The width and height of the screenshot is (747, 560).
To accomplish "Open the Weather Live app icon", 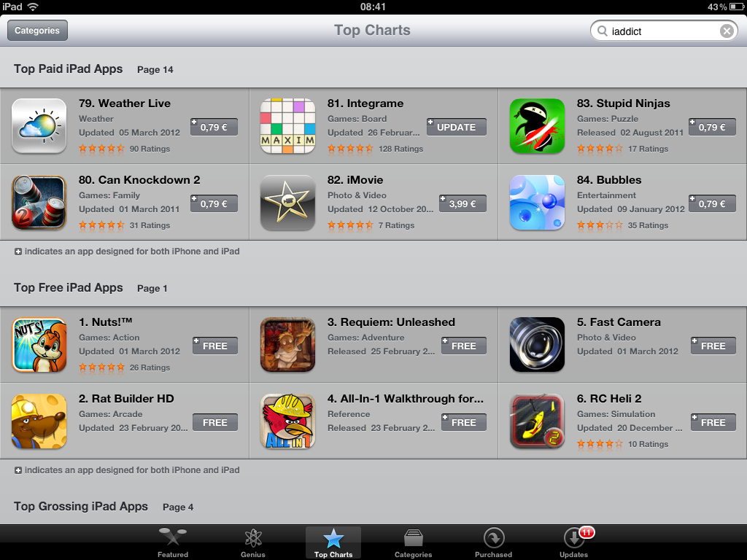I will point(39,126).
